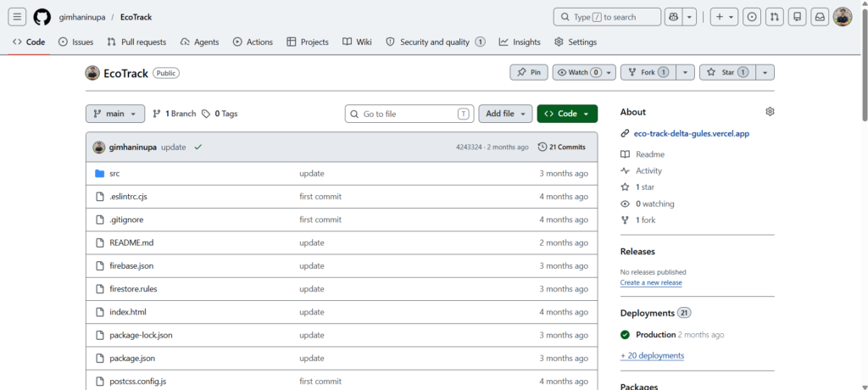Open the Agents tab

[x=200, y=42]
